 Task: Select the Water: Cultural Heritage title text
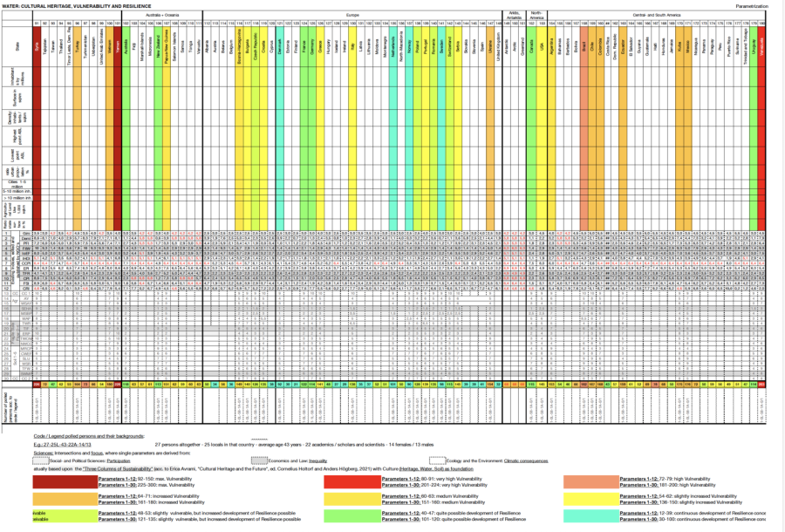[68, 5]
